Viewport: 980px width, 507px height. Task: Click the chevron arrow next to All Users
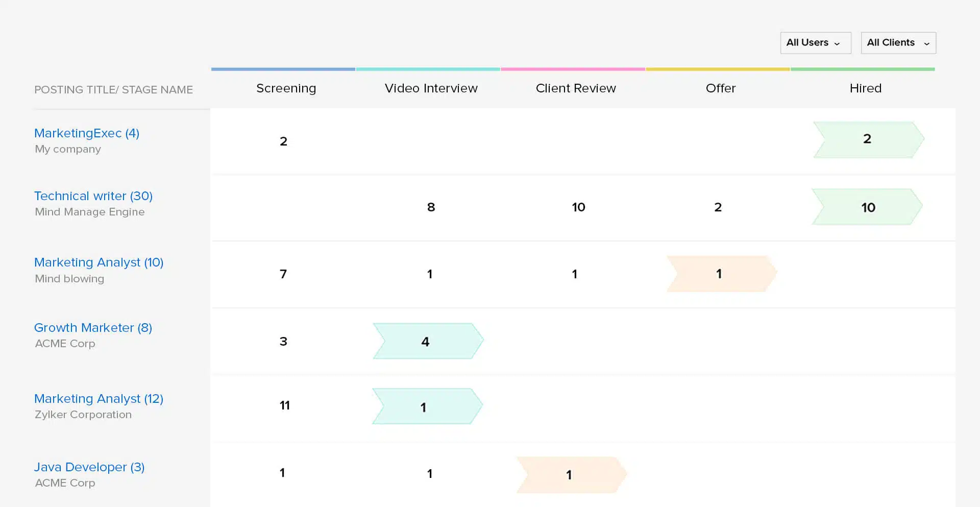click(x=837, y=43)
